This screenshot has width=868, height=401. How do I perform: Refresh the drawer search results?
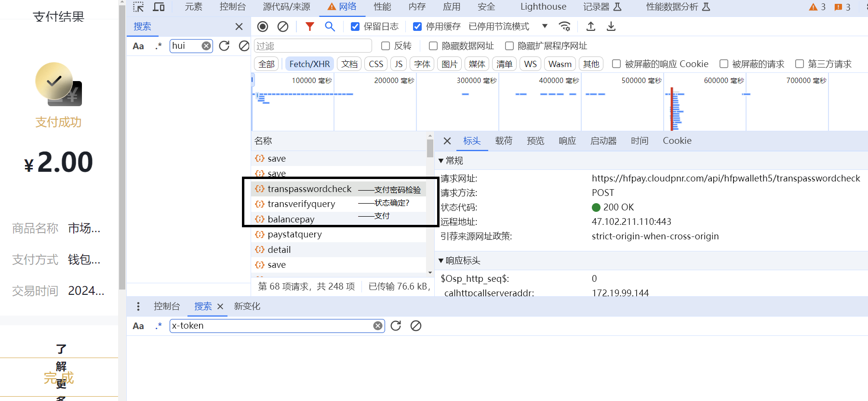(x=396, y=326)
